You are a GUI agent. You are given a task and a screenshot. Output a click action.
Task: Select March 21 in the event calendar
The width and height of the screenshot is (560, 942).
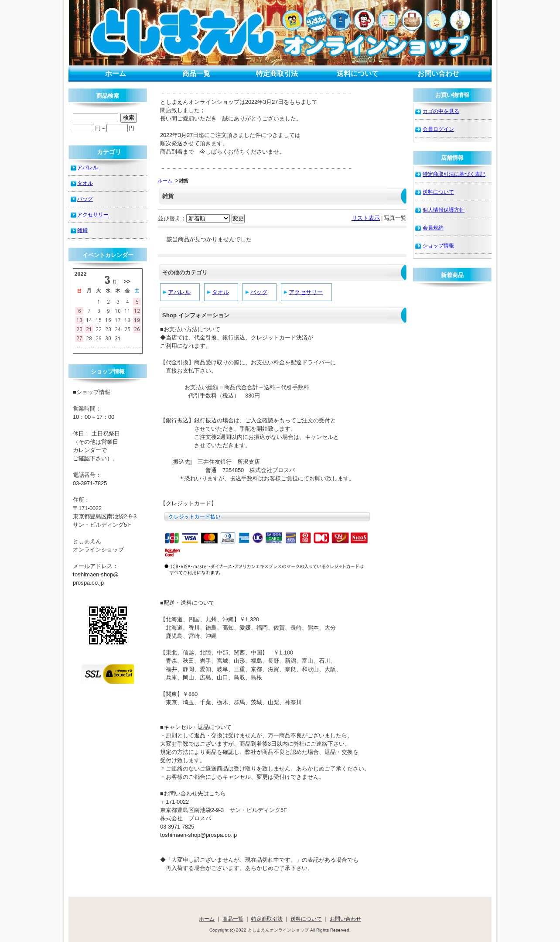(x=89, y=329)
